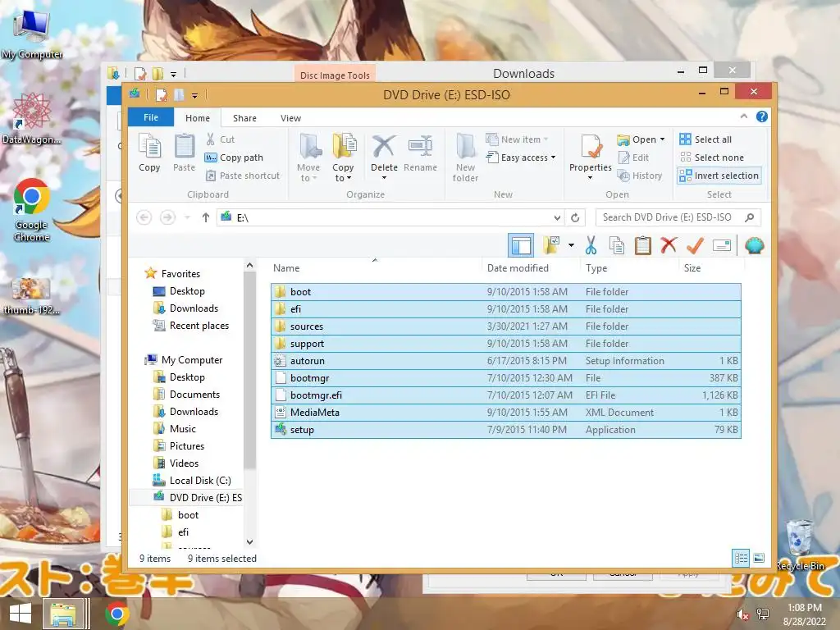Expand the address bar history dropdown
Image resolution: width=840 pixels, height=630 pixels.
pos(557,217)
